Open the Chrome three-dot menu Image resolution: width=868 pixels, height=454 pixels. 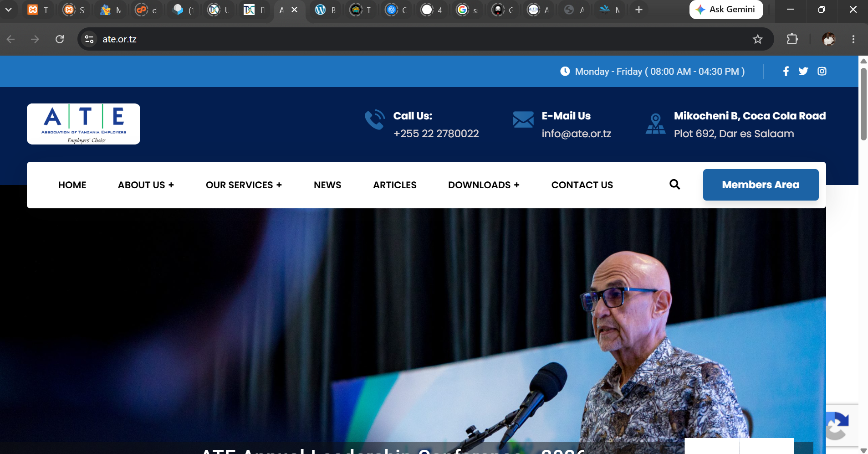[853, 39]
